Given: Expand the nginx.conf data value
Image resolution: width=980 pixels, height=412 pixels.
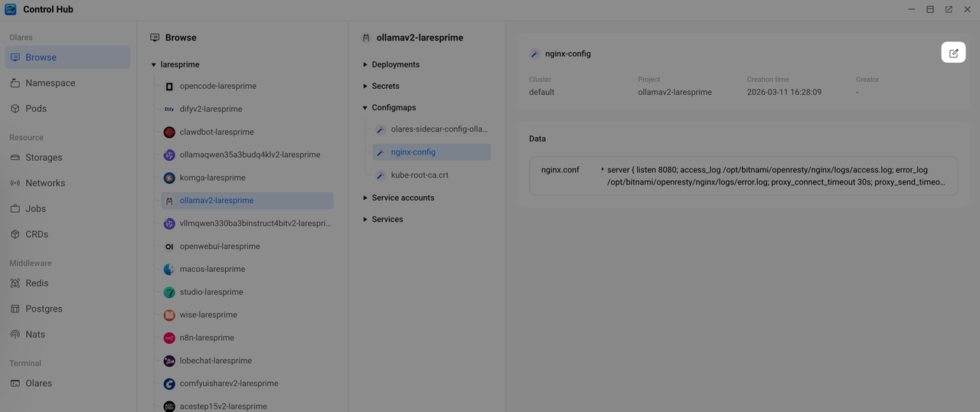Looking at the screenshot, I should click(x=603, y=169).
